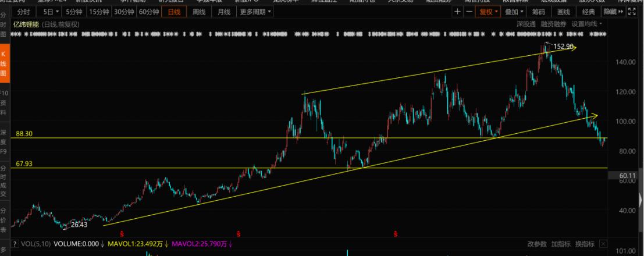Switch to 月线 monthly chart

(224, 12)
